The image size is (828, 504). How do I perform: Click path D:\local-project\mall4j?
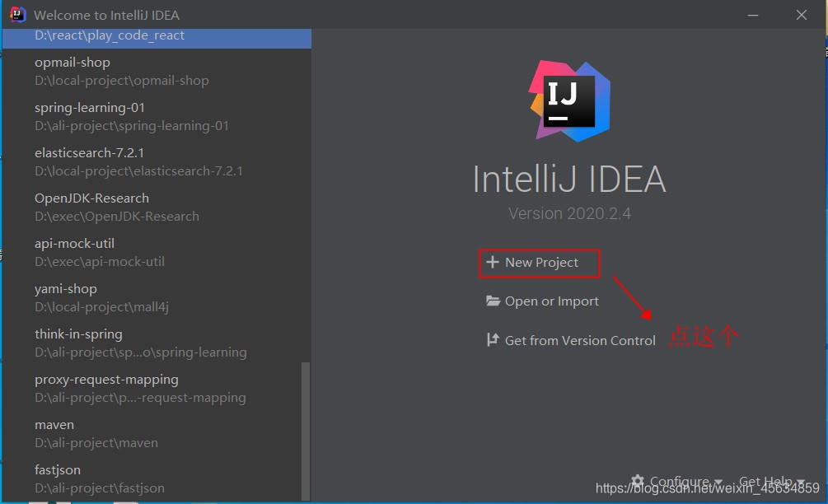pyautogui.click(x=101, y=307)
